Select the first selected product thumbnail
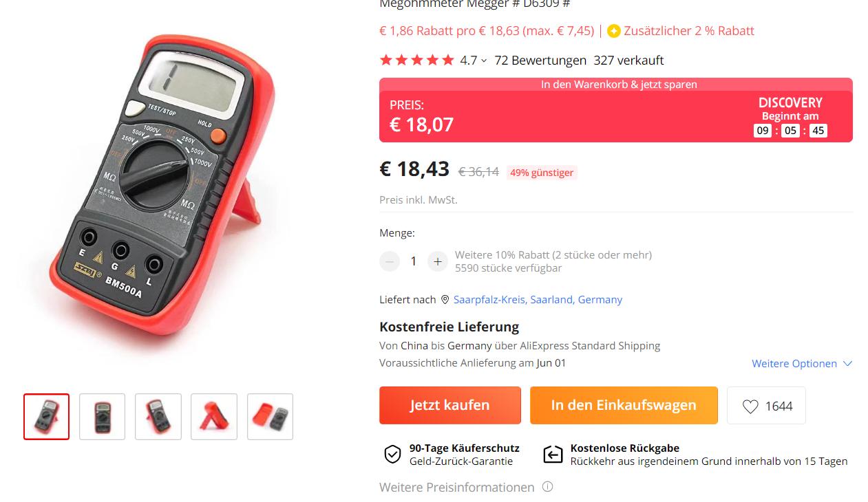The height and width of the screenshot is (502, 868). click(x=47, y=417)
